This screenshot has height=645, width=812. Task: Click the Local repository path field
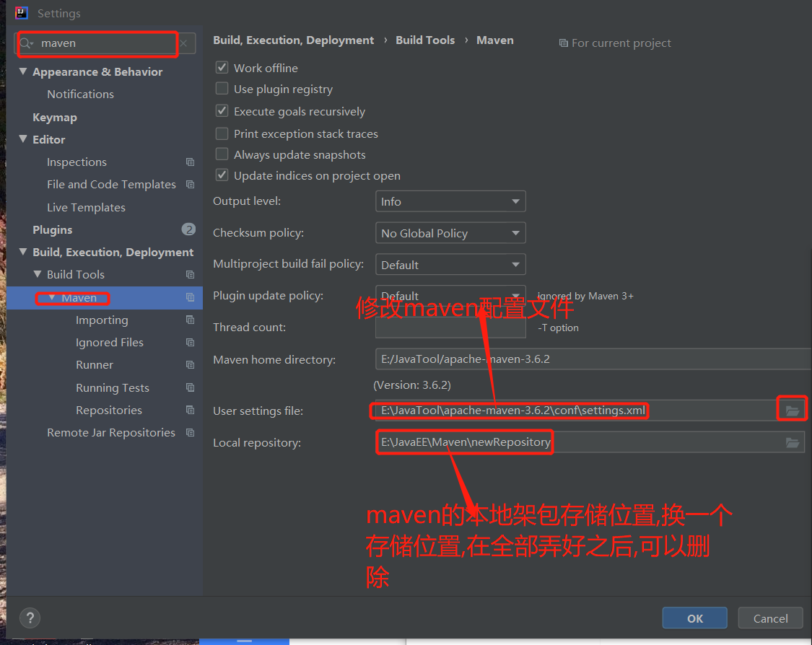point(577,442)
